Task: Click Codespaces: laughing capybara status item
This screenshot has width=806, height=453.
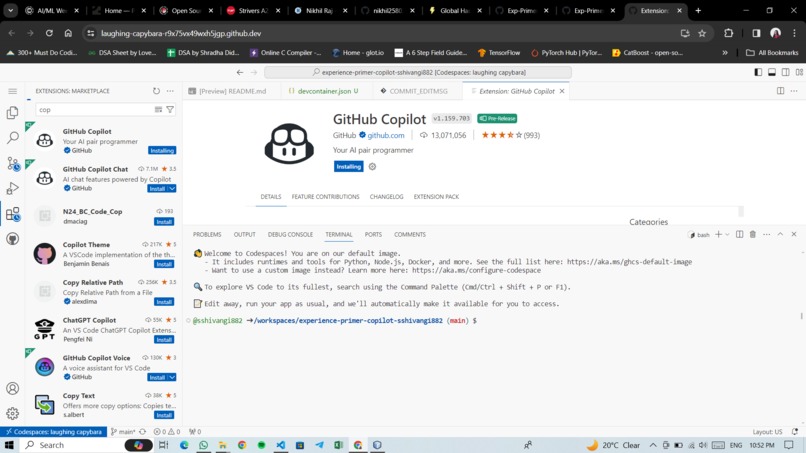Action: (x=53, y=432)
